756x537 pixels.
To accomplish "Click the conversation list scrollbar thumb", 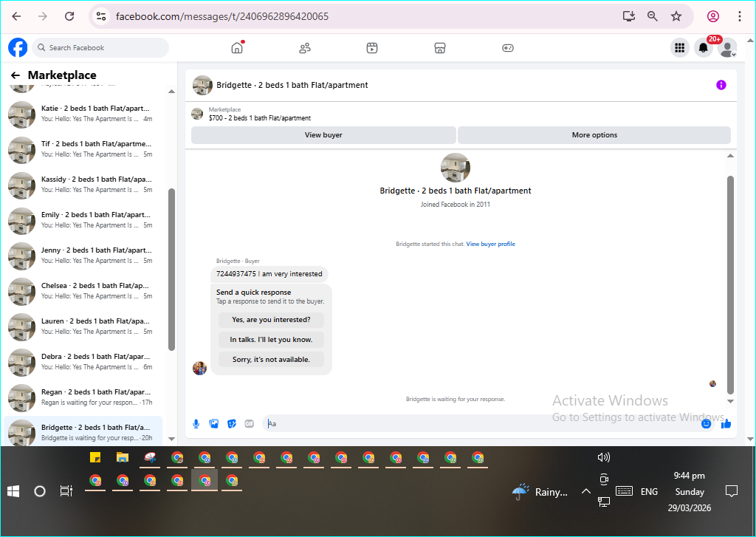I will click(171, 269).
